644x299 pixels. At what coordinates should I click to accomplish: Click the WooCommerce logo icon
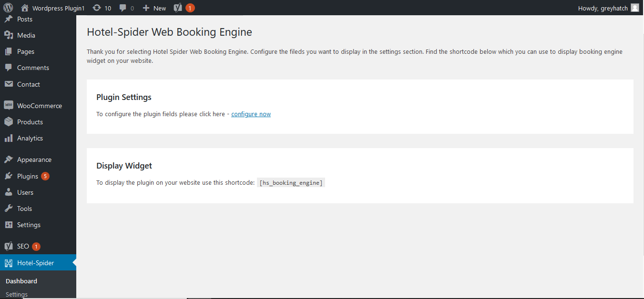[8, 106]
